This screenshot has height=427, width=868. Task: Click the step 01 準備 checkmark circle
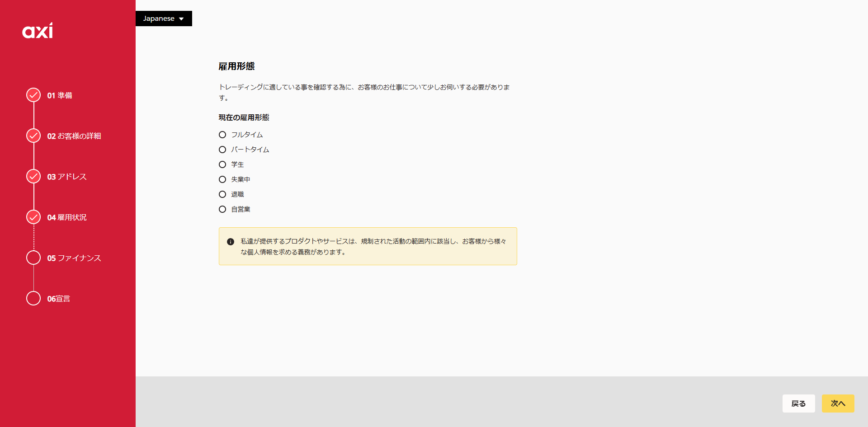coord(33,95)
